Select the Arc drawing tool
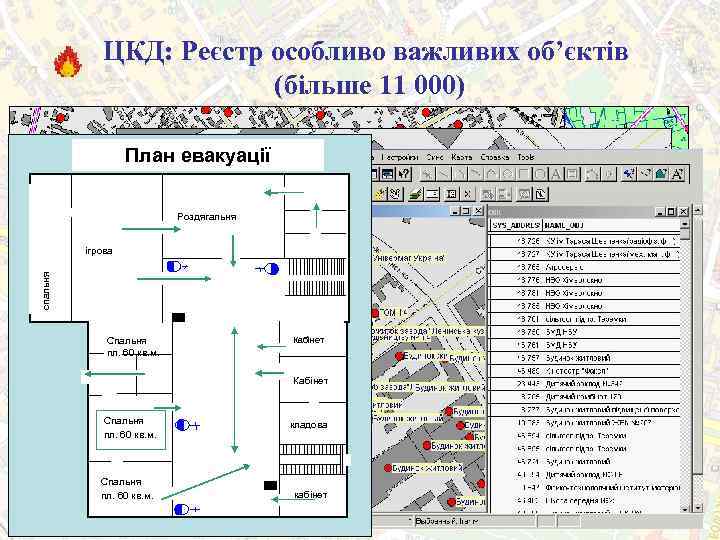720x540 pixels. tap(476, 174)
